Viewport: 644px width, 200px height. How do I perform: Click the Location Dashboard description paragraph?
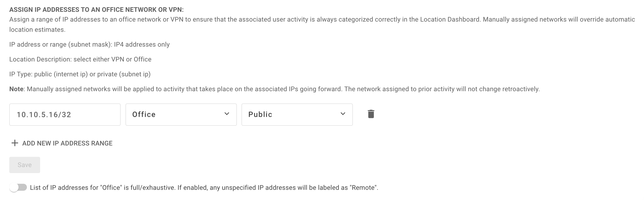pyautogui.click(x=322, y=25)
